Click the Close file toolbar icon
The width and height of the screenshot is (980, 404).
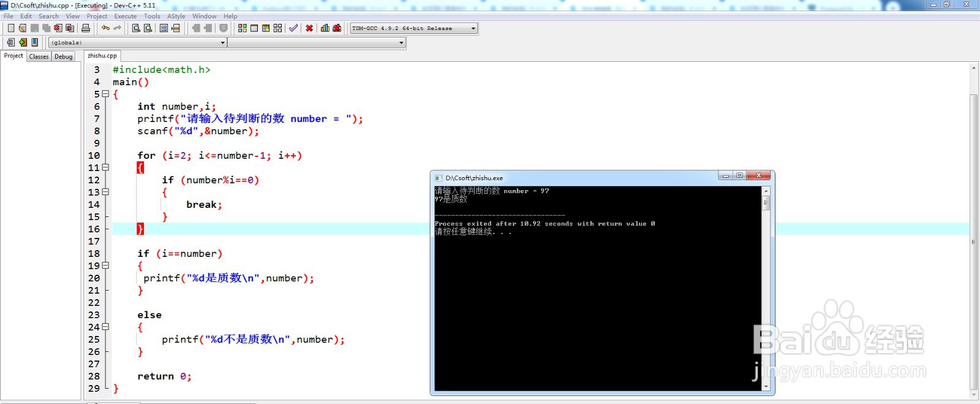coord(58,28)
